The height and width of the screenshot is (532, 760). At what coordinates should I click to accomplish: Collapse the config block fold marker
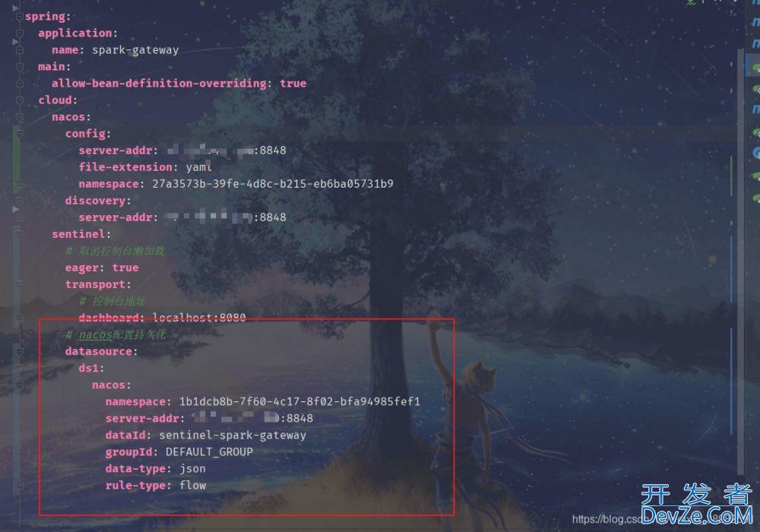[x=20, y=134]
